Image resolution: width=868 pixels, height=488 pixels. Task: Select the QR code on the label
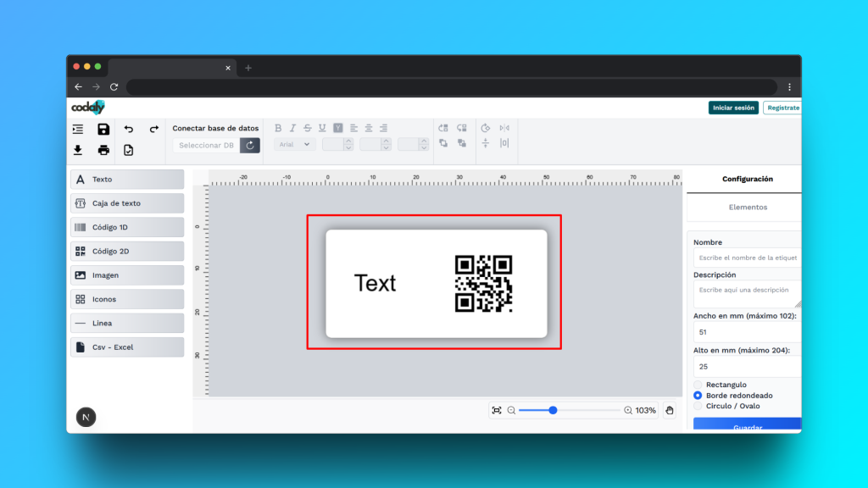[484, 284]
